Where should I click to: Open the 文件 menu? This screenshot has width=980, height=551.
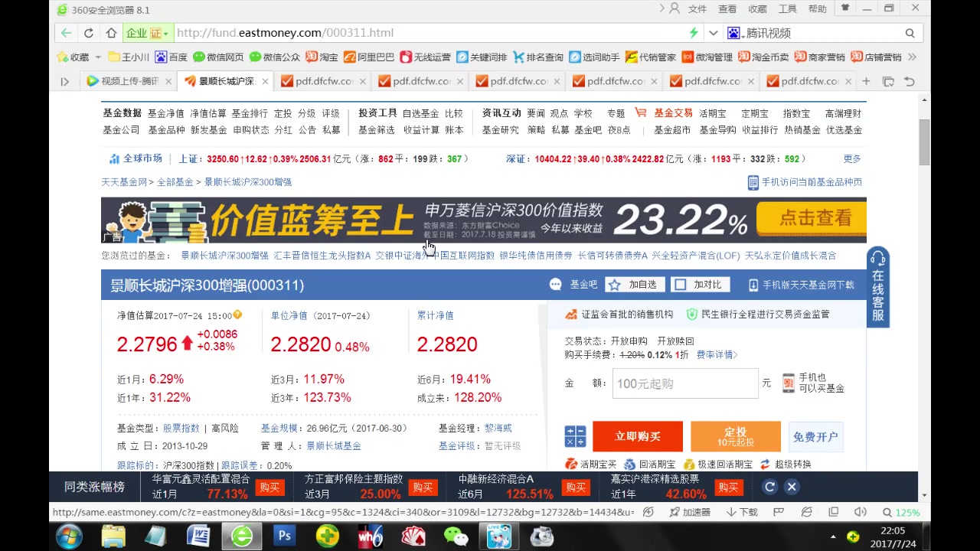point(697,9)
